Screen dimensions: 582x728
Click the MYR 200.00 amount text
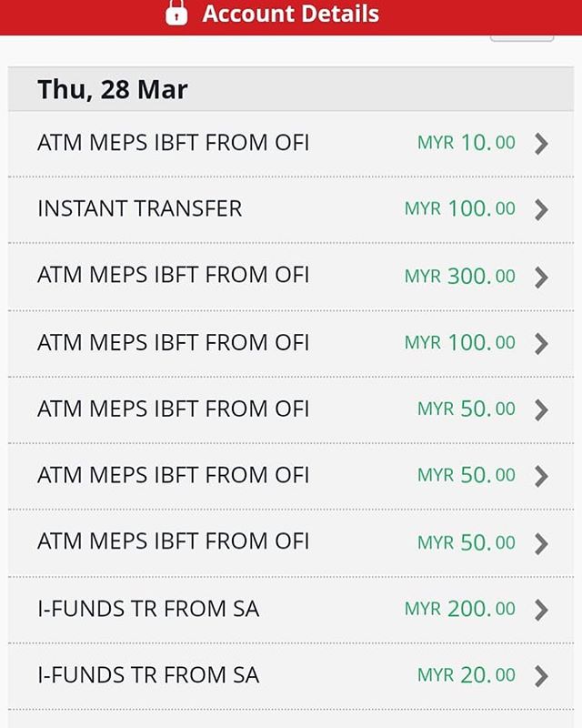[x=459, y=608]
